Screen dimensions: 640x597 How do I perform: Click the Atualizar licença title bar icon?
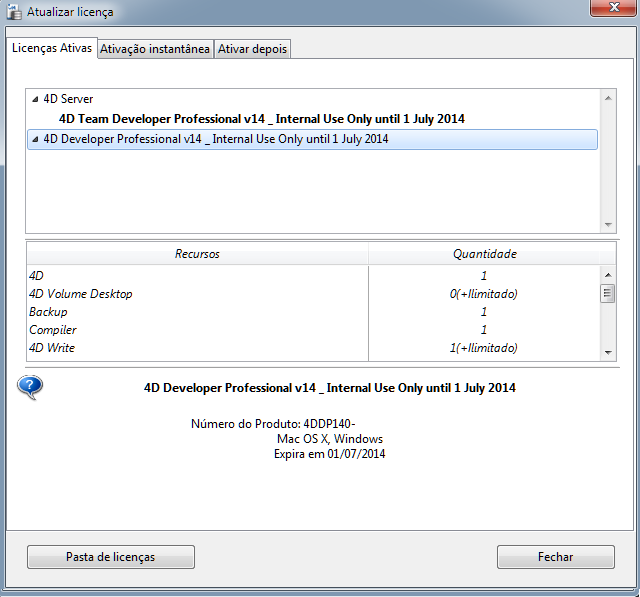pos(14,11)
